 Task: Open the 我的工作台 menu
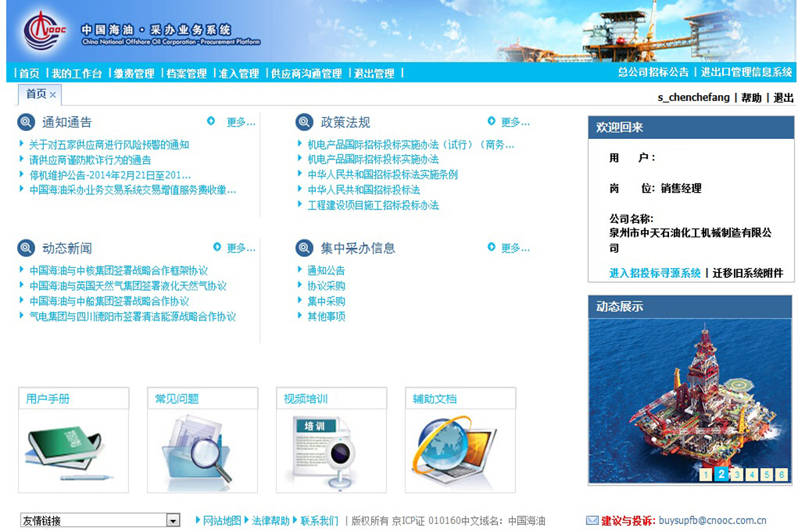pos(76,73)
